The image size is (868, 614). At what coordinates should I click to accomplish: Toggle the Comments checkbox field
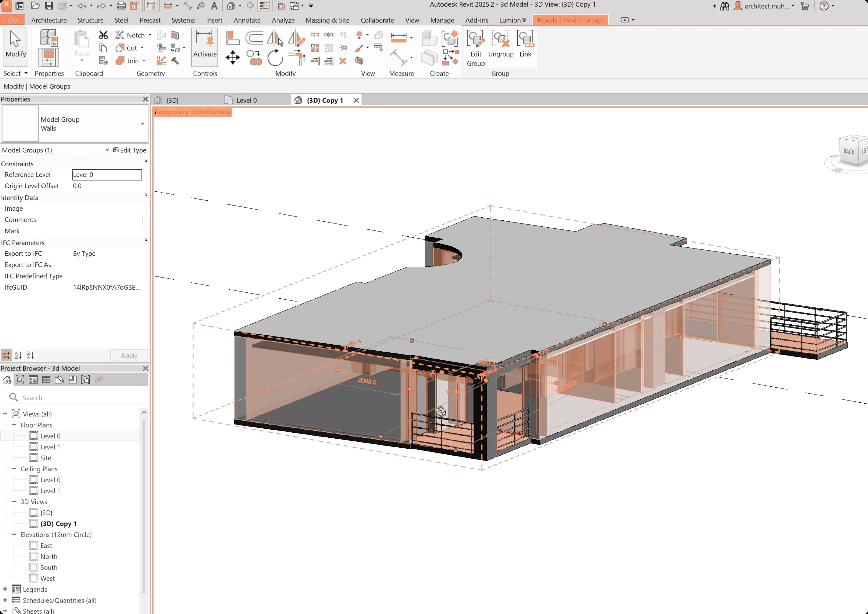point(145,220)
